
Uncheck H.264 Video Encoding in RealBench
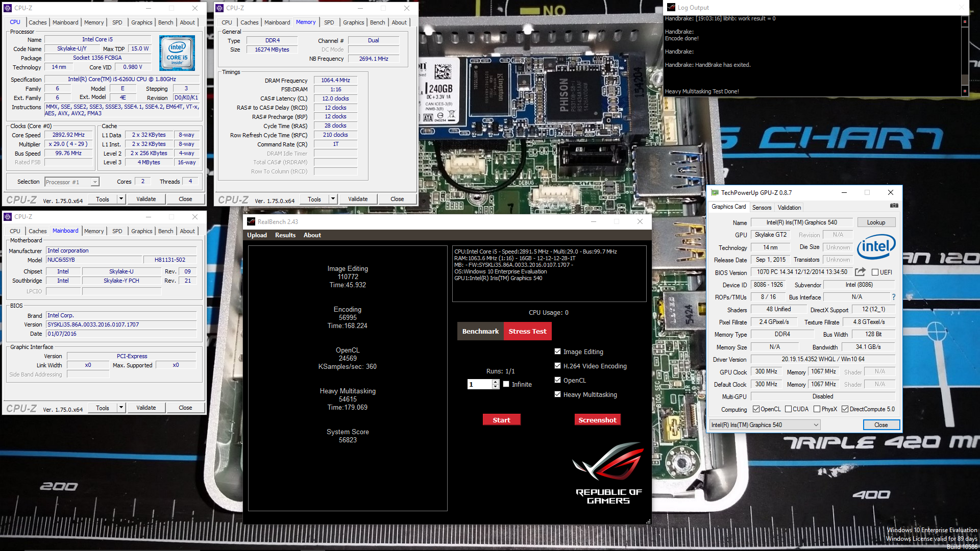558,366
